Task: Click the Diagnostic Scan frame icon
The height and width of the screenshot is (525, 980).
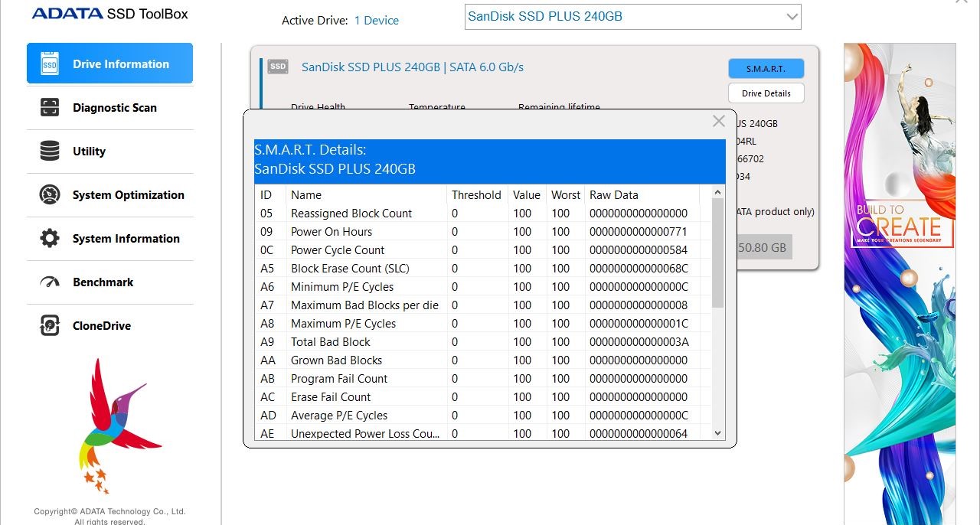Action: pyautogui.click(x=49, y=108)
